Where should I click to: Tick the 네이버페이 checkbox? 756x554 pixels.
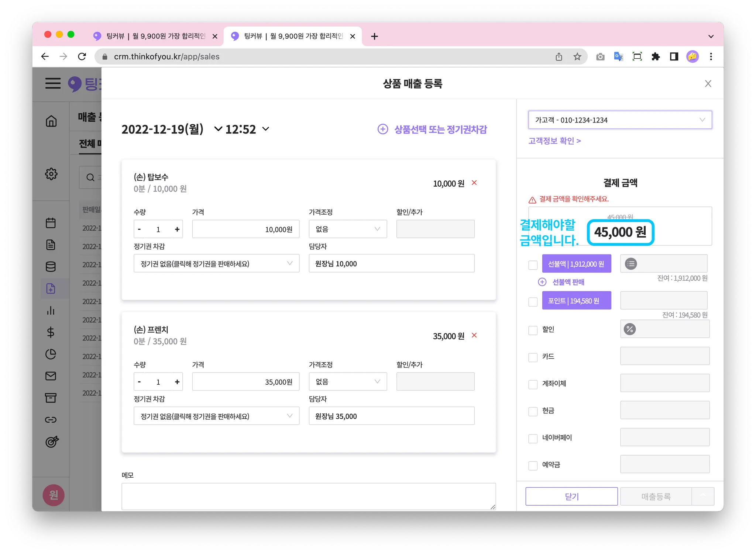click(533, 438)
